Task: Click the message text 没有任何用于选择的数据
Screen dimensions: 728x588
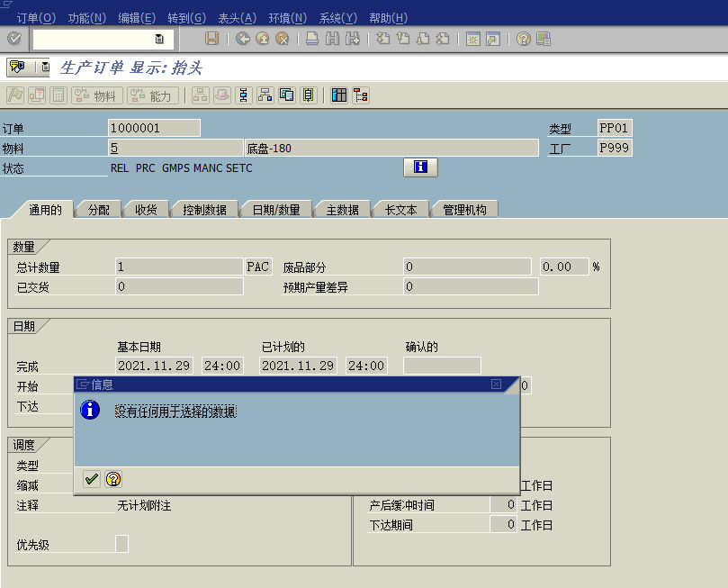Action: (x=176, y=411)
